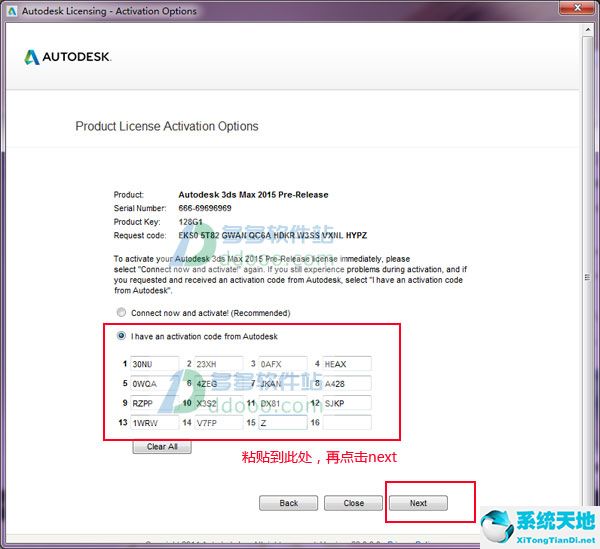This screenshot has width=600, height=549.
Task: Click activation code field 9 containing RZPP
Action: [x=155, y=403]
